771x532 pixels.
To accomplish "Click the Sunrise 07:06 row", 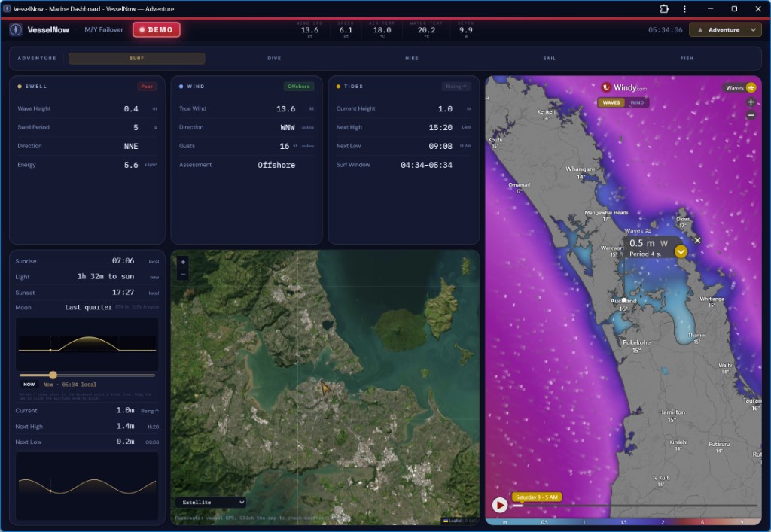I will pos(87,261).
